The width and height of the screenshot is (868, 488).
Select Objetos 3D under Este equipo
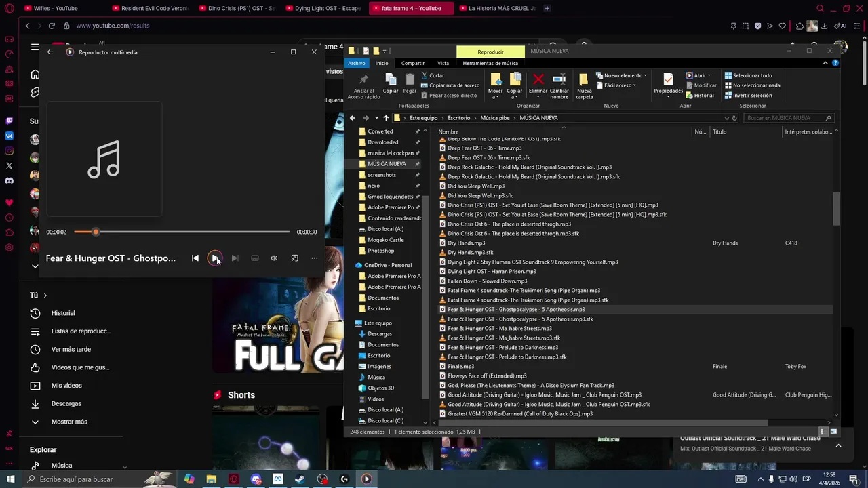pos(380,388)
